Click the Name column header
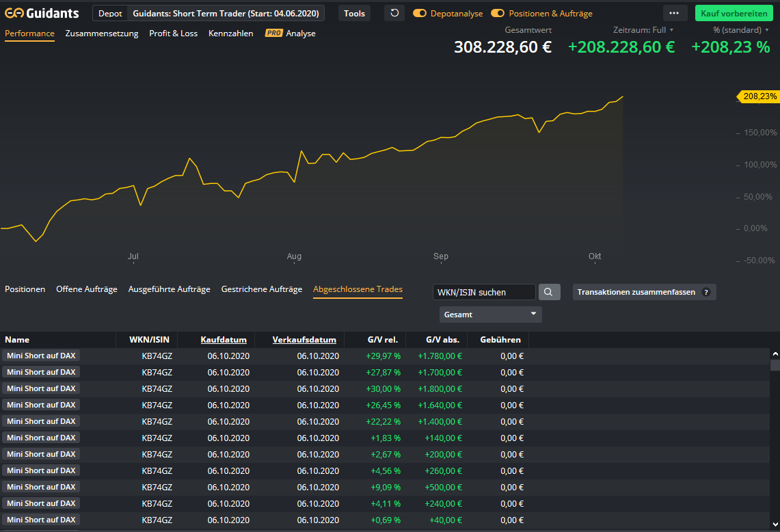Screen dimensions: 780x532 [17, 340]
